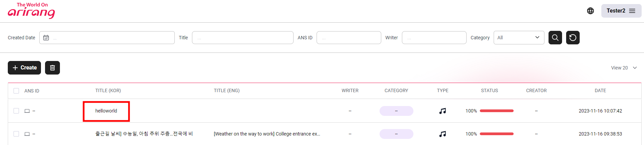The width and height of the screenshot is (644, 145).
Task: Click the helloworld 100% progress bar
Action: click(x=496, y=111)
